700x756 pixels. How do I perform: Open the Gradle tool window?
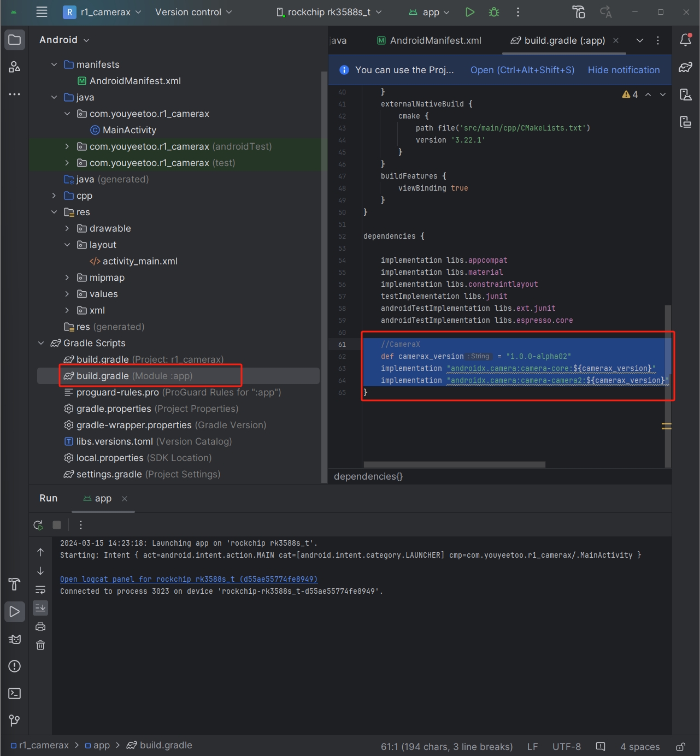tap(685, 67)
